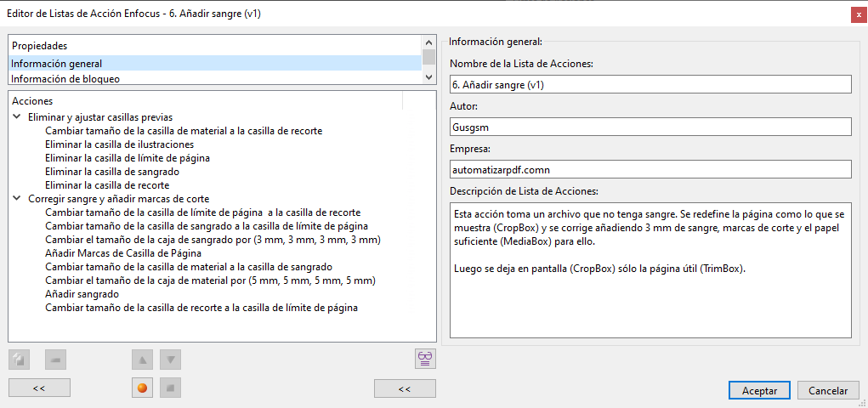The height and width of the screenshot is (408, 868).
Task: Confirm with the Aceptar button
Action: (759, 390)
